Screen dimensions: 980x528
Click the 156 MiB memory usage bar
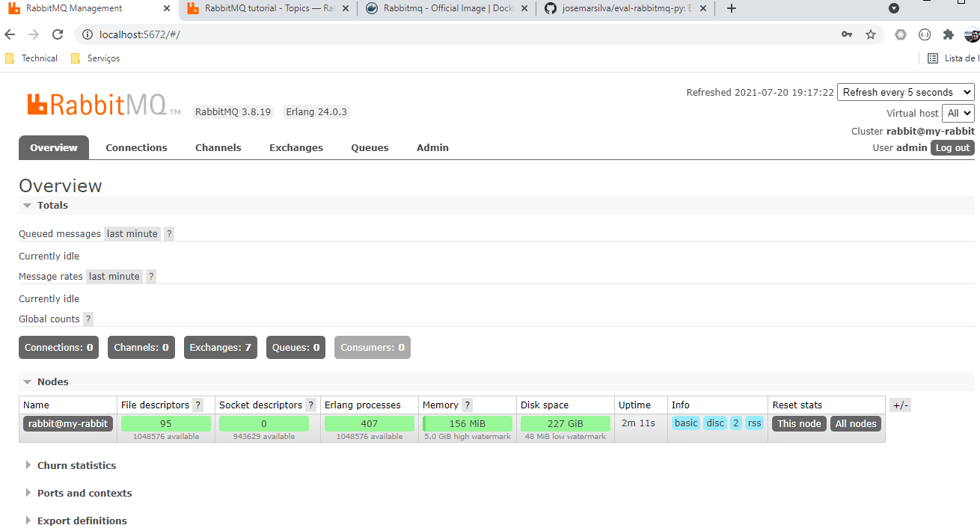(x=468, y=423)
